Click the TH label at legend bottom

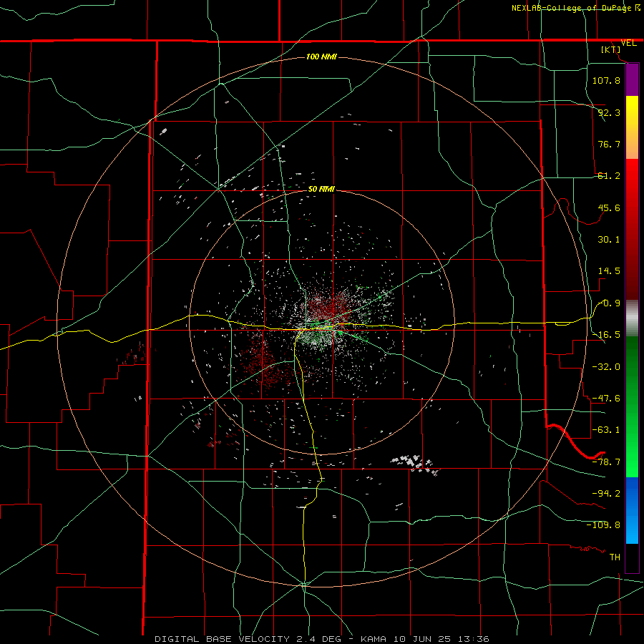(615, 557)
